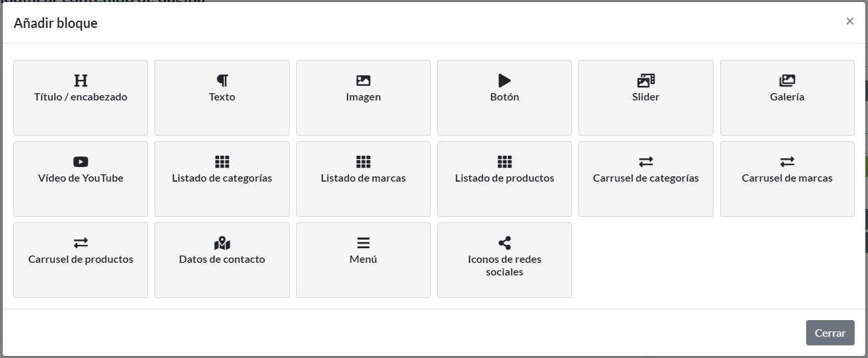Pick the Galería images icon
Viewport: 868px width, 358px height.
(x=787, y=81)
